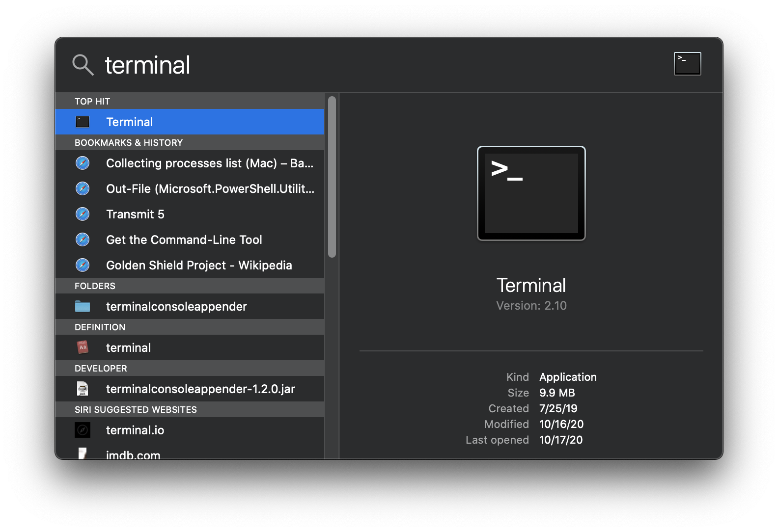
Task: Open Collecting processes list (Mac) bookmark
Action: click(x=190, y=163)
